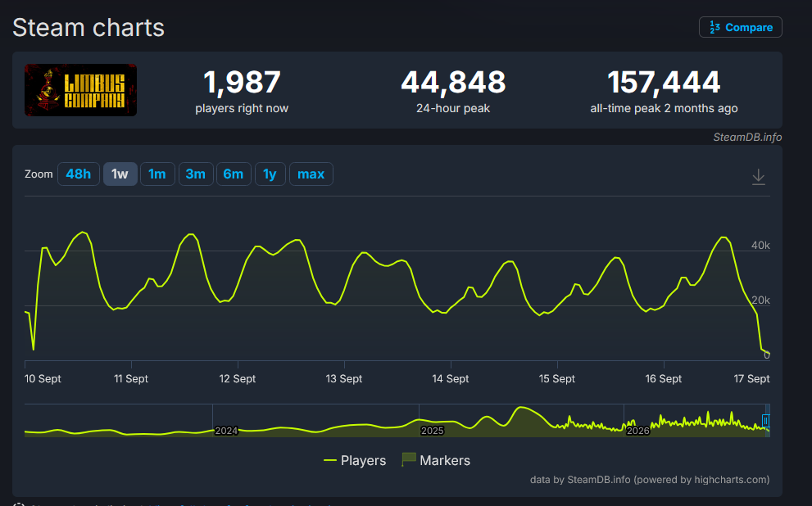This screenshot has width=812, height=506.
Task: Toggle the Markers series in legend
Action: pyautogui.click(x=436, y=460)
